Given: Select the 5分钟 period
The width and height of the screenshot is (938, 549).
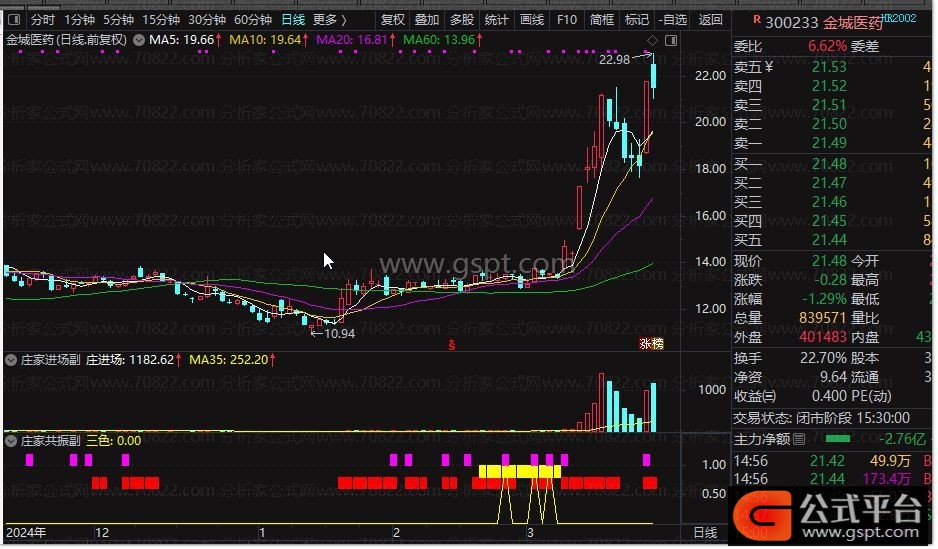Looking at the screenshot, I should (118, 20).
